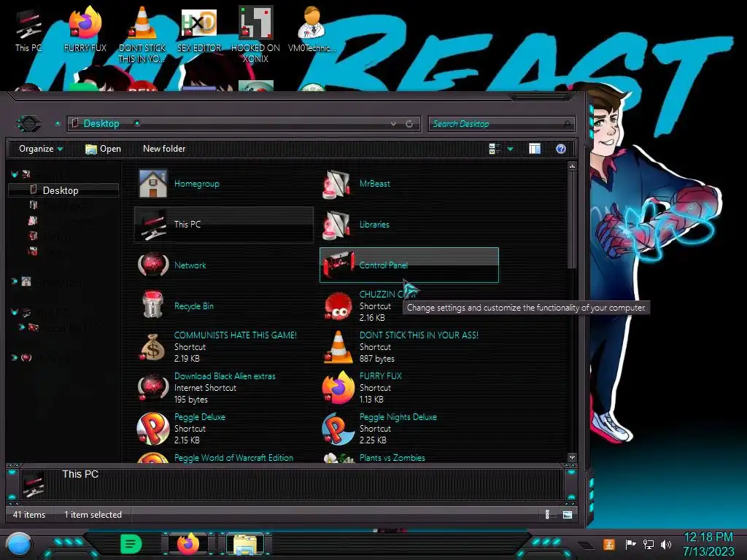Click the VM0Technic desktop icon
The width and height of the screenshot is (747, 560).
point(312,28)
